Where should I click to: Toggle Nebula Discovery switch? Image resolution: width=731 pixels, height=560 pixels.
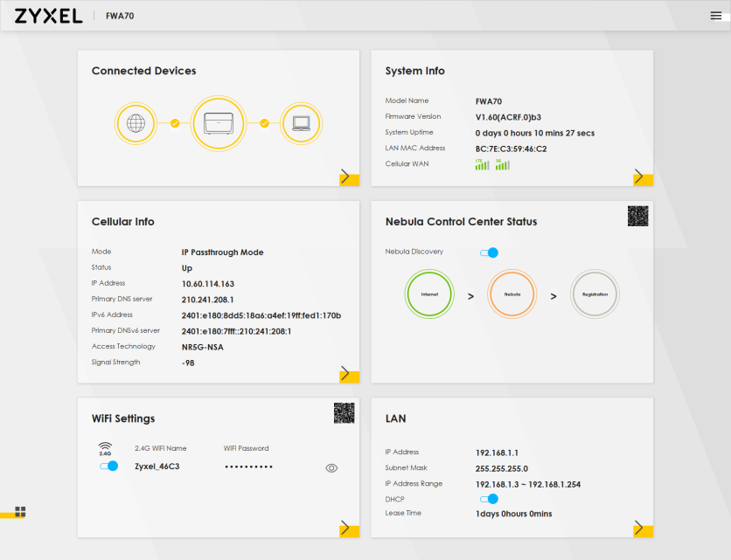pyautogui.click(x=490, y=252)
